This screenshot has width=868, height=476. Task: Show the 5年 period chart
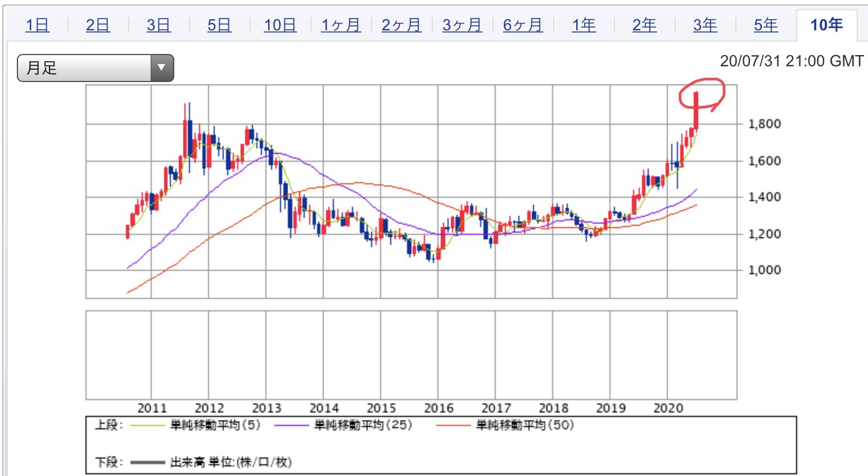[x=766, y=25]
